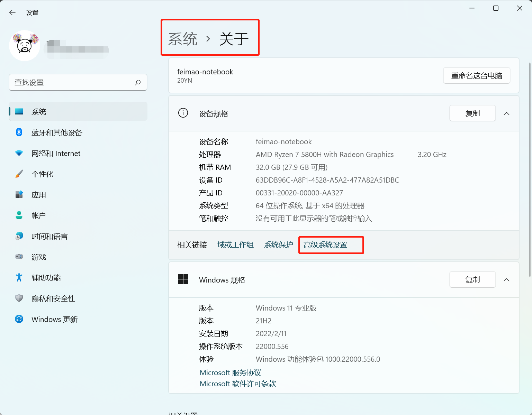The width and height of the screenshot is (532, 415).
Task: Open 系统 in the sidebar
Action: [x=78, y=112]
